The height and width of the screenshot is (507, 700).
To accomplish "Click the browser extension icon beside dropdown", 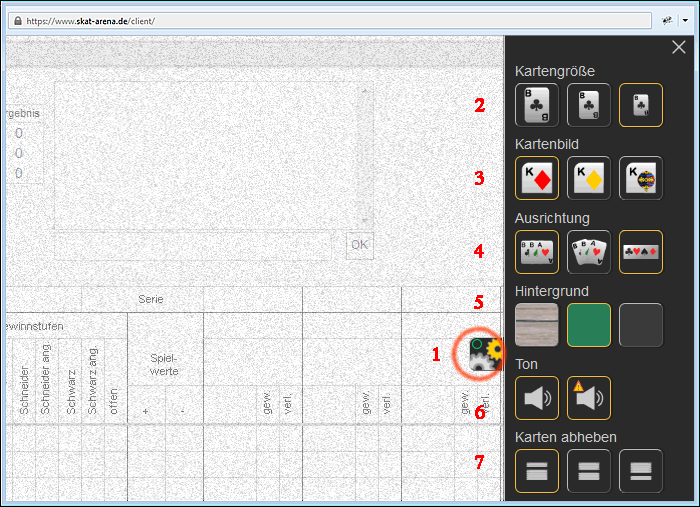I will [x=667, y=21].
